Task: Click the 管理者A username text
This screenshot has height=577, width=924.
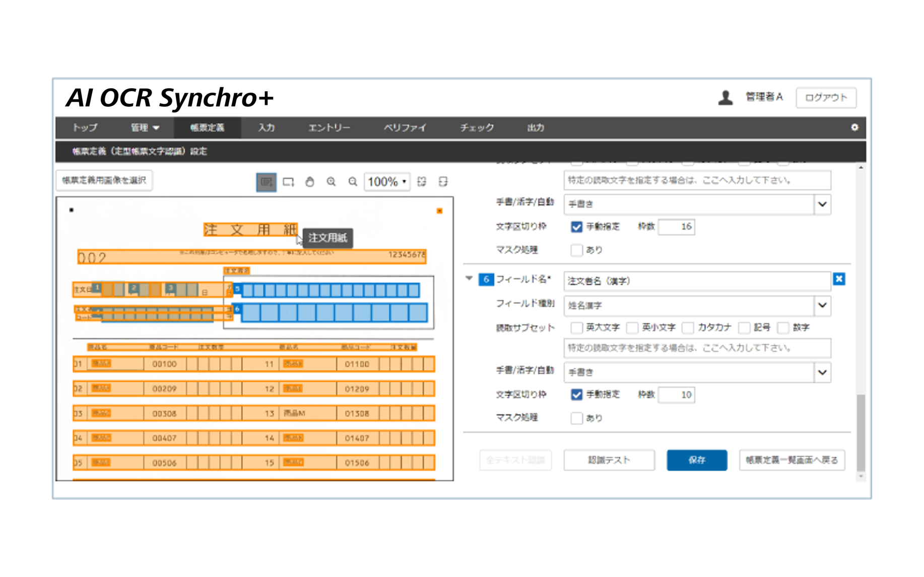Action: pos(764,97)
